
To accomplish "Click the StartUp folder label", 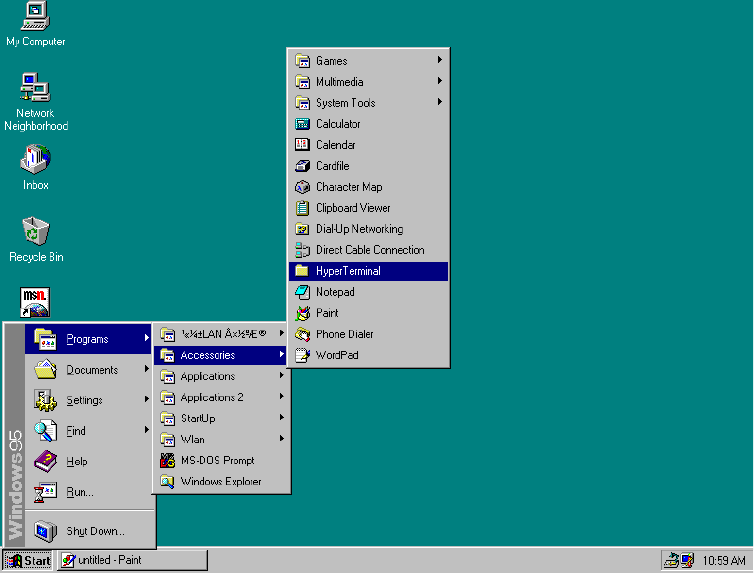I will click(198, 418).
